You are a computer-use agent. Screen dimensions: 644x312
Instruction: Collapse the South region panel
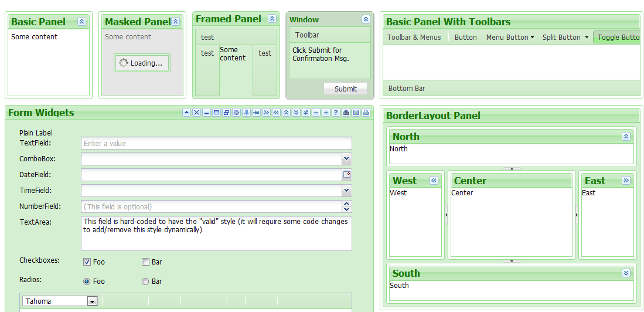(x=626, y=273)
